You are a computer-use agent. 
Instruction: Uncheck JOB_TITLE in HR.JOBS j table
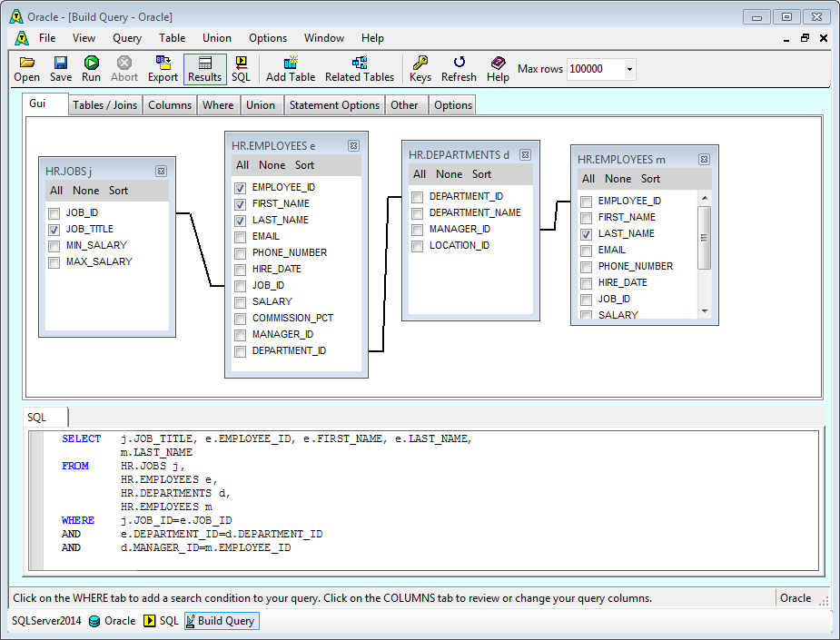pos(54,230)
